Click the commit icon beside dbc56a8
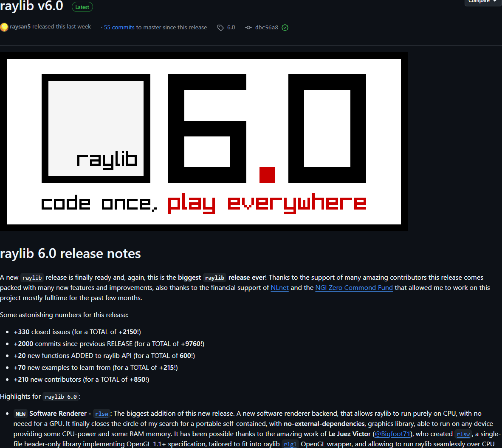Image resolution: width=502 pixels, height=448 pixels. coord(248,28)
